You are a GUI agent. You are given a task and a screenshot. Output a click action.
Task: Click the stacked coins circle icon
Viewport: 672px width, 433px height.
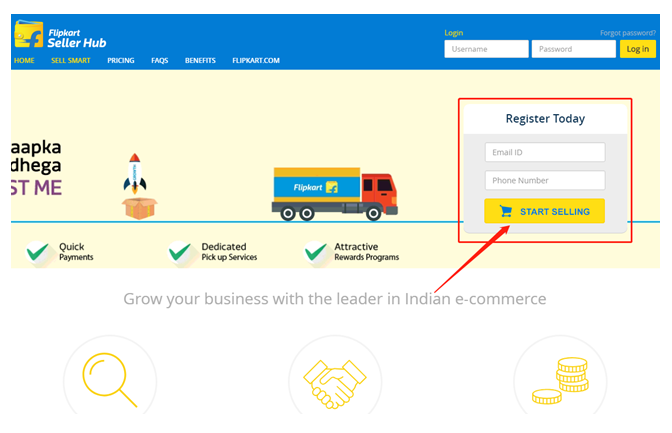(x=560, y=379)
